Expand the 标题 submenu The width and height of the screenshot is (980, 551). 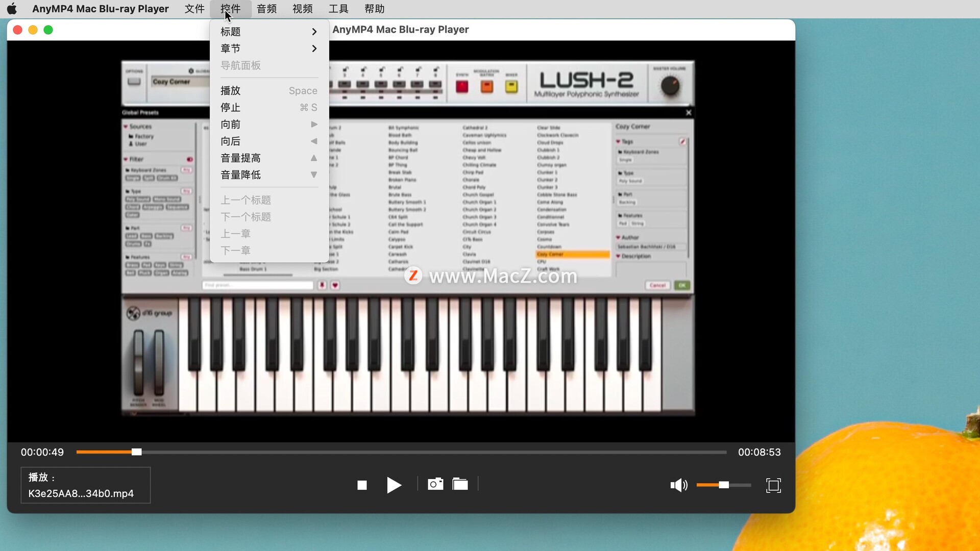click(269, 32)
